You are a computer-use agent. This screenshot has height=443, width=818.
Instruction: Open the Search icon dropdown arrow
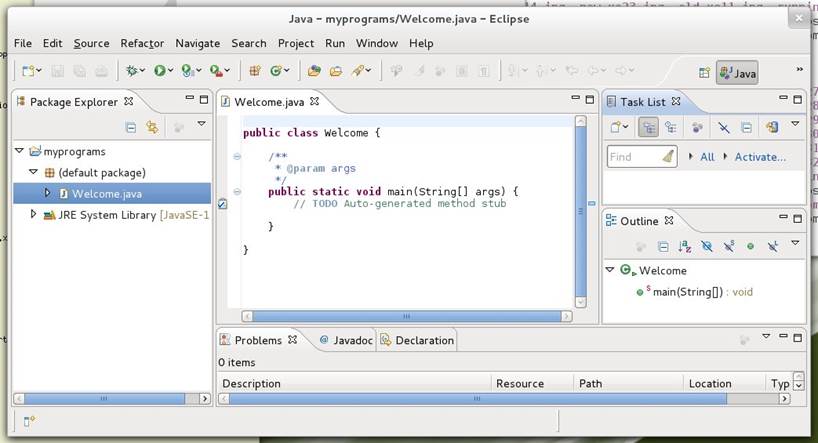(x=368, y=70)
